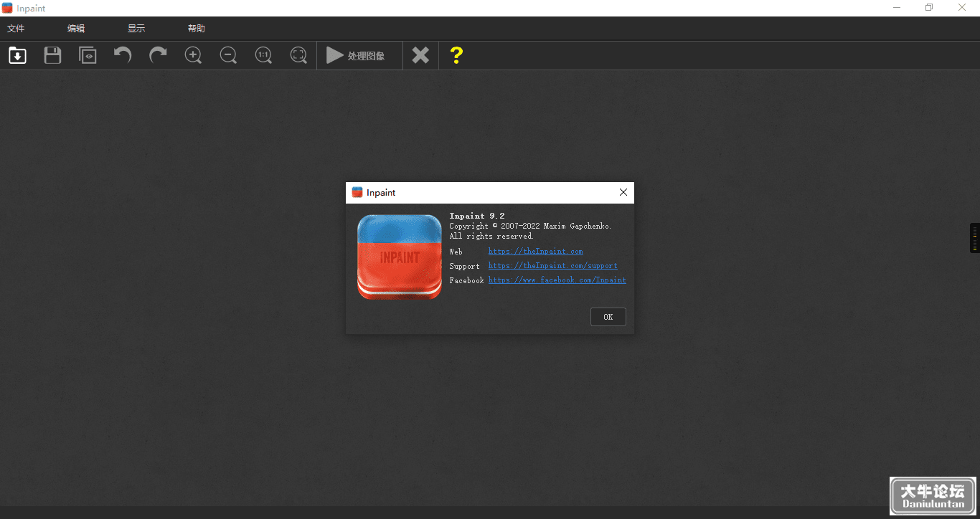The image size is (980, 519).
Task: Open the https://theInpaint.com web link
Action: coord(535,252)
